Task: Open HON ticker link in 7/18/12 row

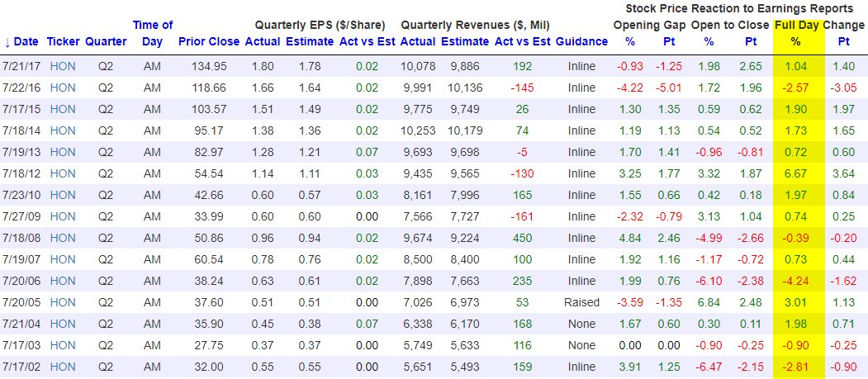Action: click(x=63, y=173)
